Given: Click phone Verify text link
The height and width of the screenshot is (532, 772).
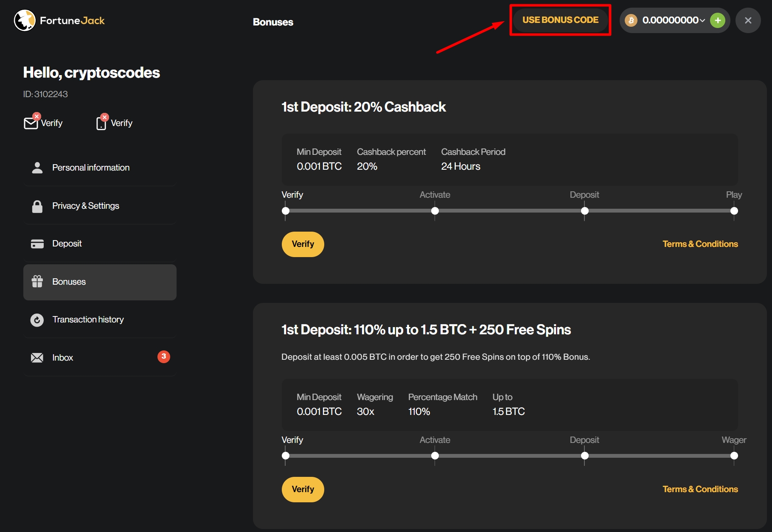Looking at the screenshot, I should (122, 123).
